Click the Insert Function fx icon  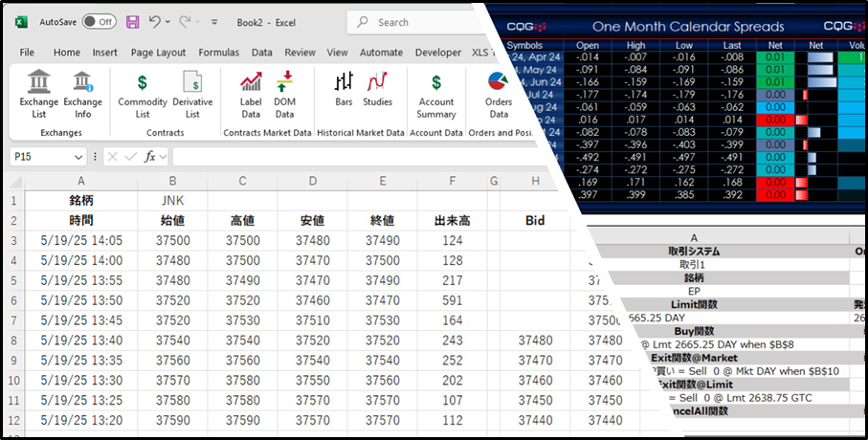tap(149, 157)
